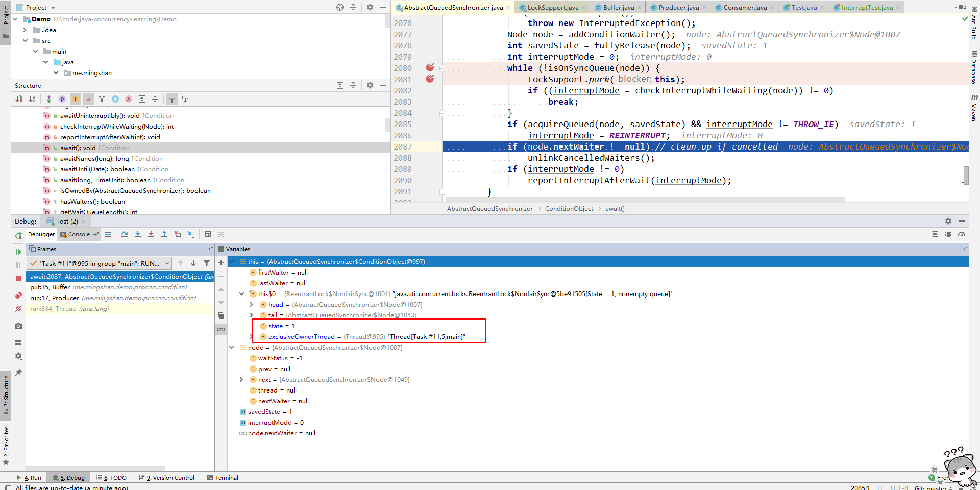Toggle watches view glasses icon in Variables
Viewport: 980px width, 490px height.
pos(221,329)
